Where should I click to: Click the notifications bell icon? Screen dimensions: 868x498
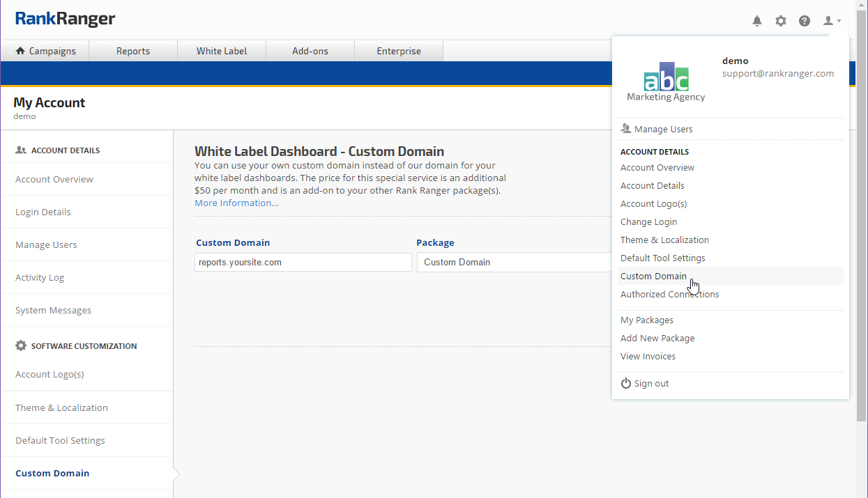(x=757, y=21)
